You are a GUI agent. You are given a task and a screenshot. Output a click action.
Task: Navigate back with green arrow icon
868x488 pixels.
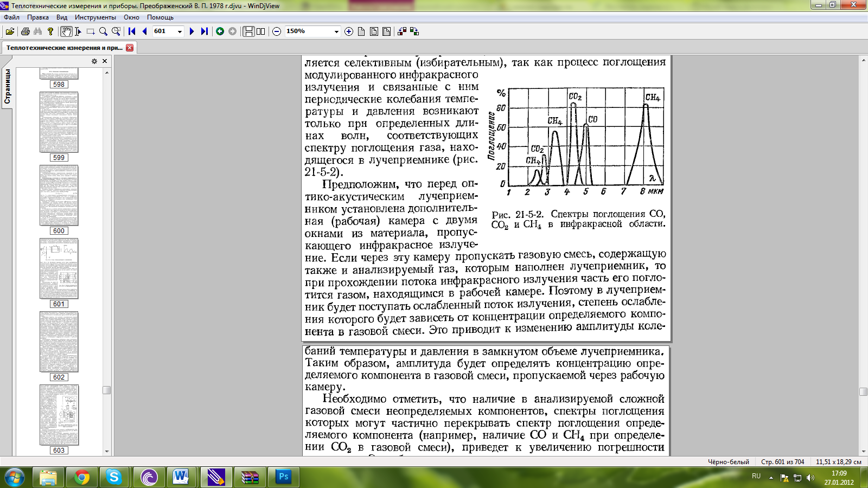pos(220,31)
